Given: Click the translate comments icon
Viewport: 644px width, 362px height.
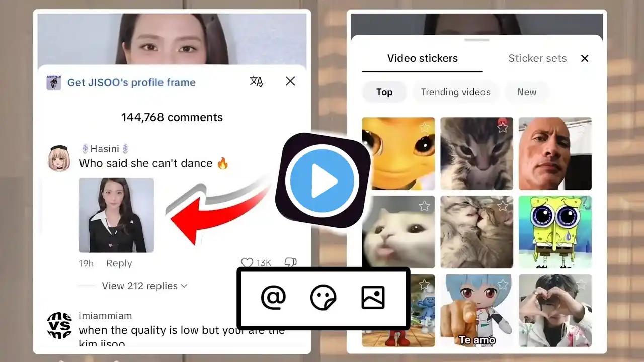Looking at the screenshot, I should (257, 81).
